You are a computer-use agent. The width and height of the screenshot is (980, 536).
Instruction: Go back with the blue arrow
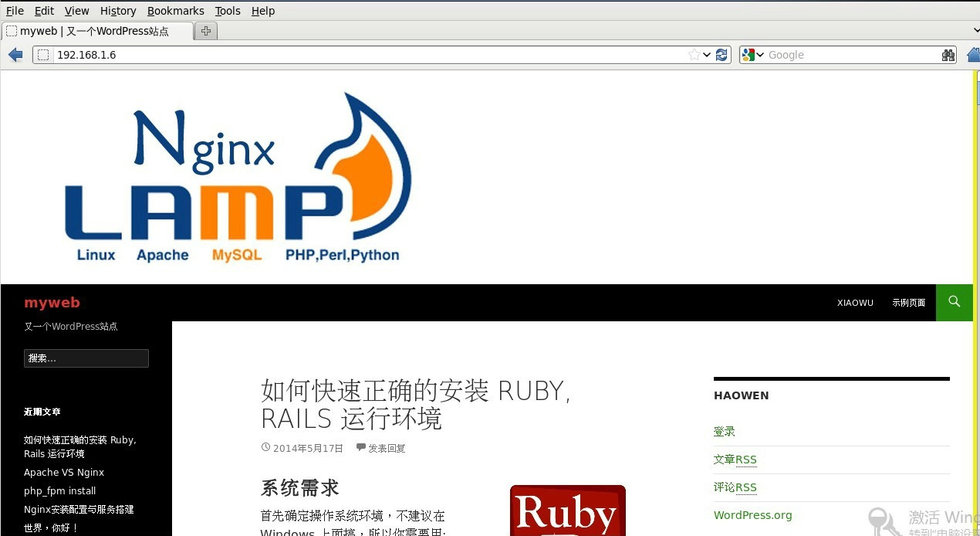(15, 55)
